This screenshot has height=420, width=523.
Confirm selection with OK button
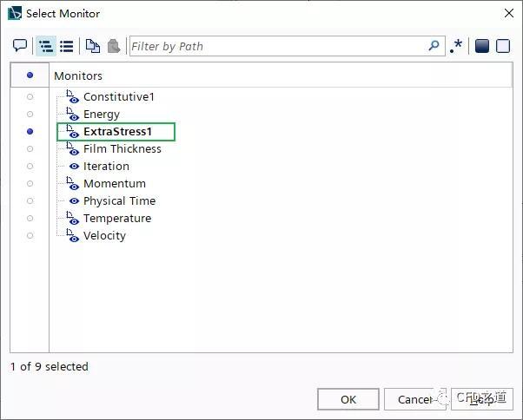point(348,399)
